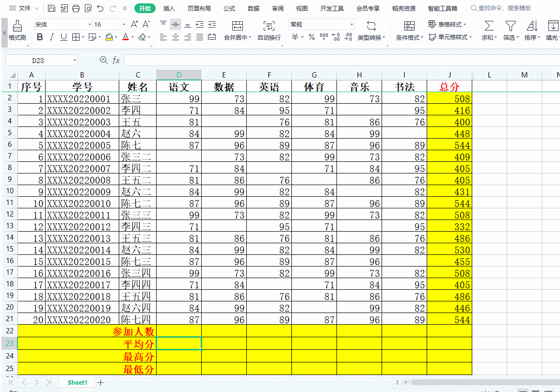Open the Cell Style (单元格样式) dropdown

click(450, 37)
